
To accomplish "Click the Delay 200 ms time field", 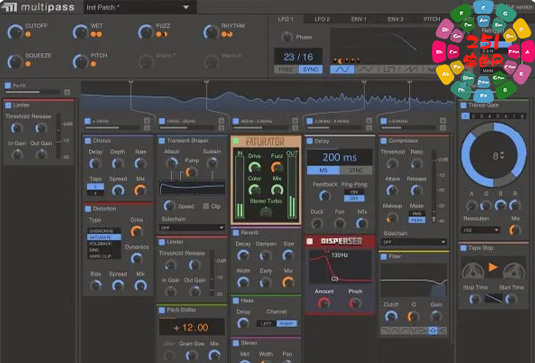I will point(339,157).
